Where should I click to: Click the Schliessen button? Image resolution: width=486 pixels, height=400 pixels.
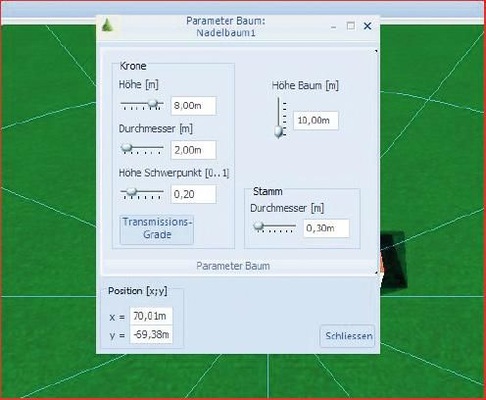point(348,336)
